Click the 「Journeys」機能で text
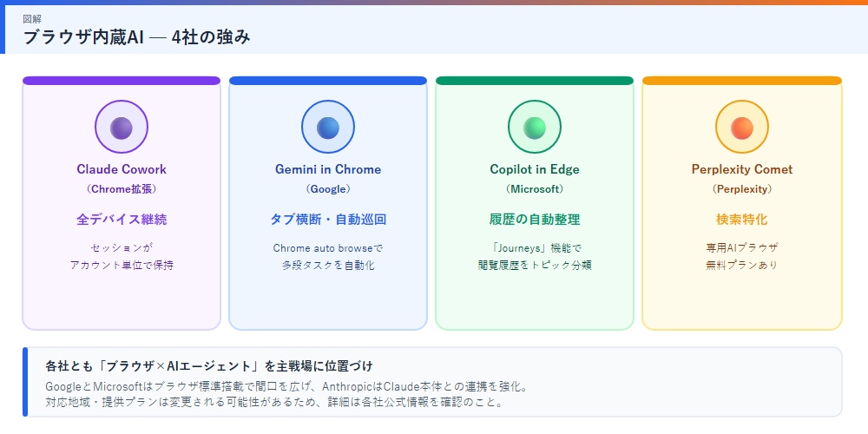The image size is (868, 434). 535,247
